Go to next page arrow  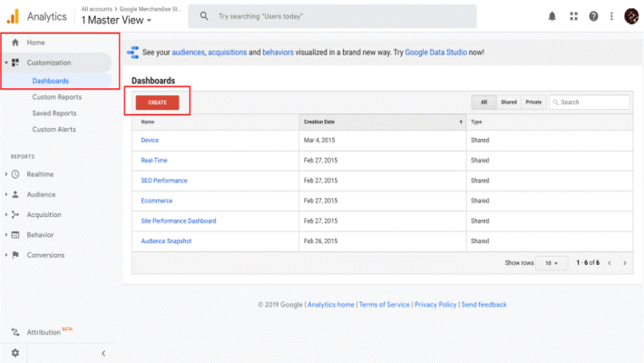point(624,263)
